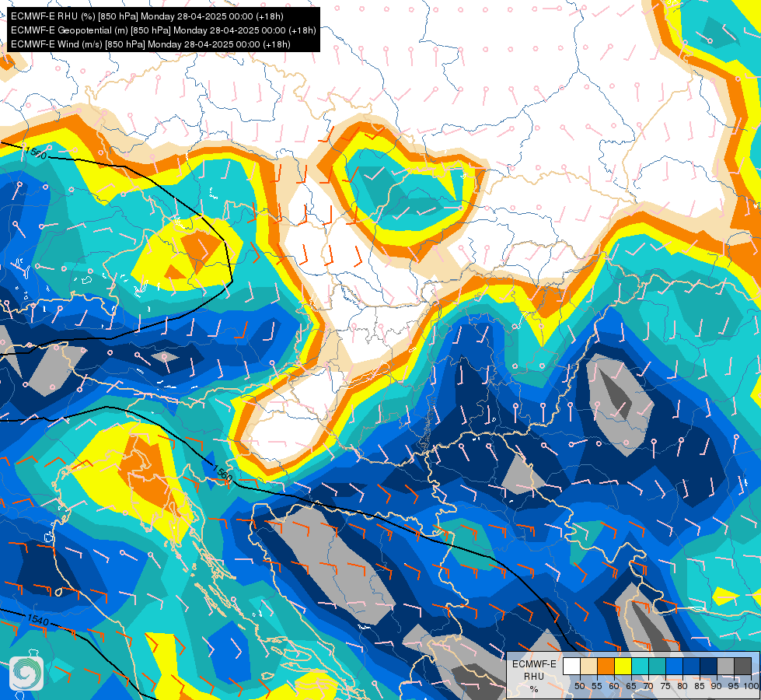
Task: Click the legend value 50
Action: pos(580,686)
